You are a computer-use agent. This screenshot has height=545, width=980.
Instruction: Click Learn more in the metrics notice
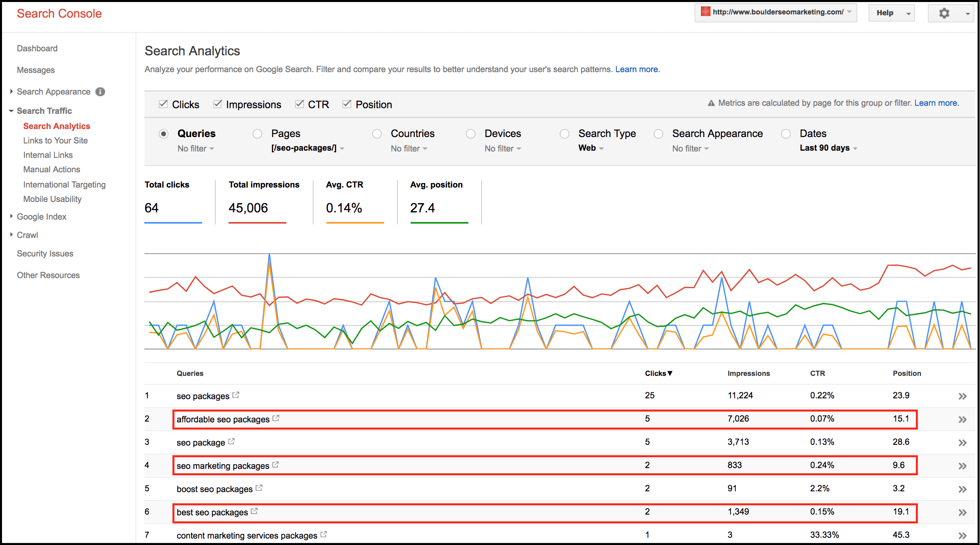pos(937,103)
